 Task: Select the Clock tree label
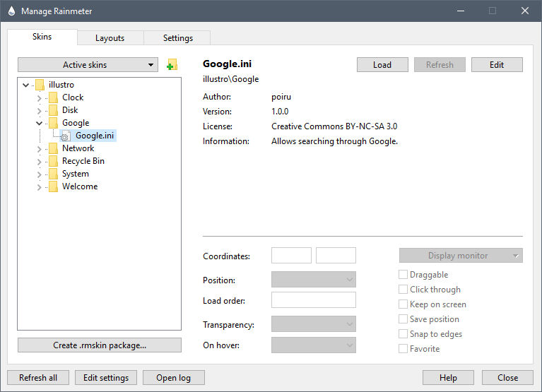click(73, 97)
